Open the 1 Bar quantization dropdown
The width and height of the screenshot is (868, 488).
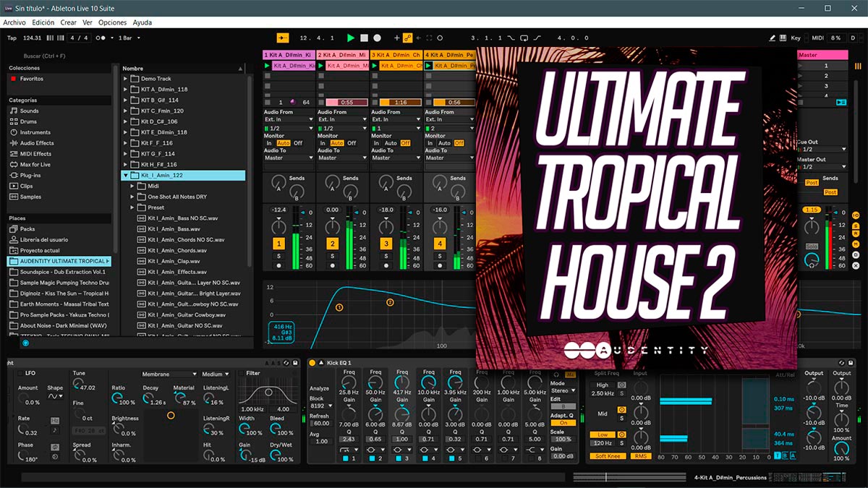pyautogui.click(x=129, y=38)
